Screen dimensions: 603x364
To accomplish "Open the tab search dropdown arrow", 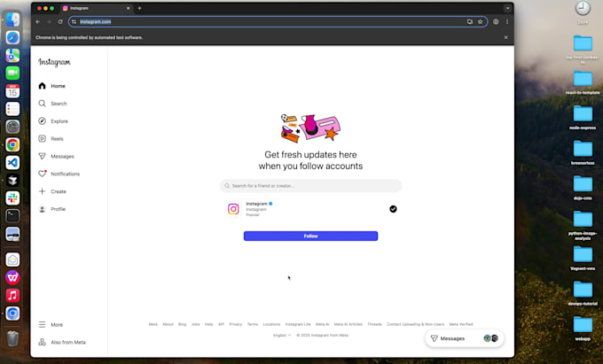I will [507, 9].
